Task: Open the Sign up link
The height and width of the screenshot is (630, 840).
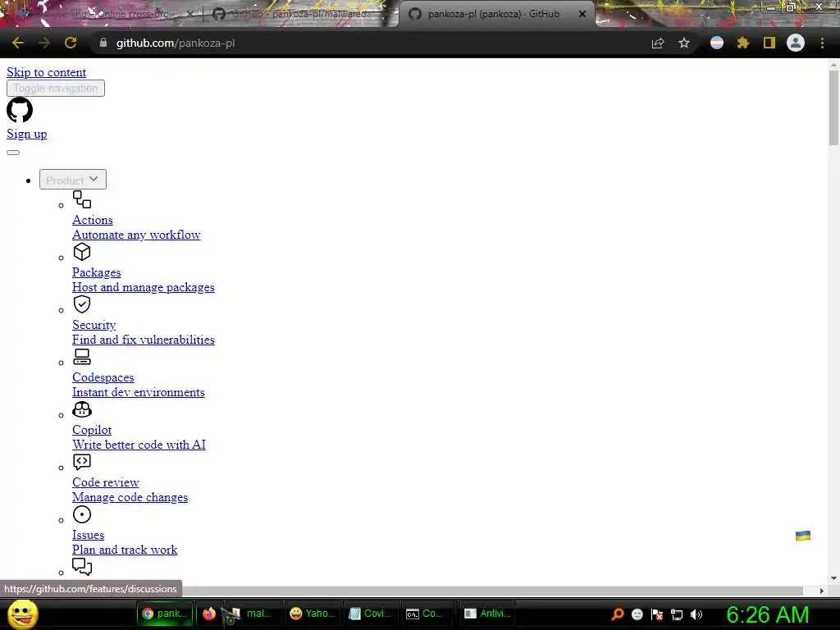Action: [x=27, y=134]
